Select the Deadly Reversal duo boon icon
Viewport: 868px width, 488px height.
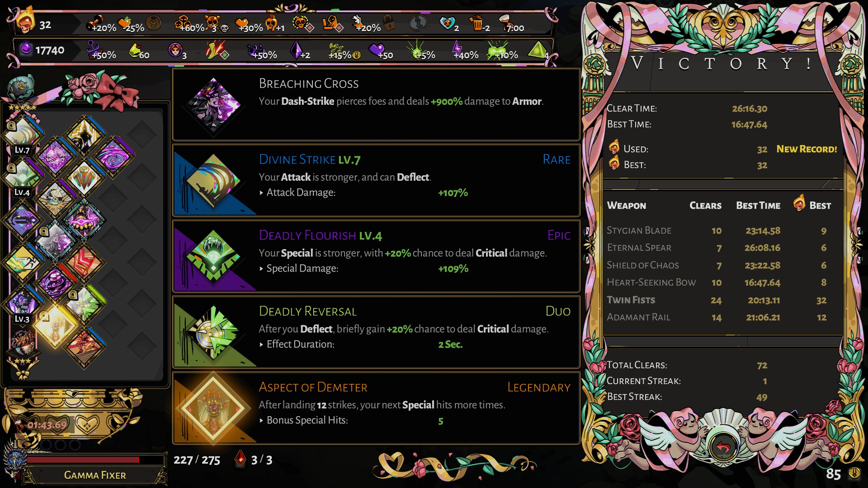pos(213,333)
